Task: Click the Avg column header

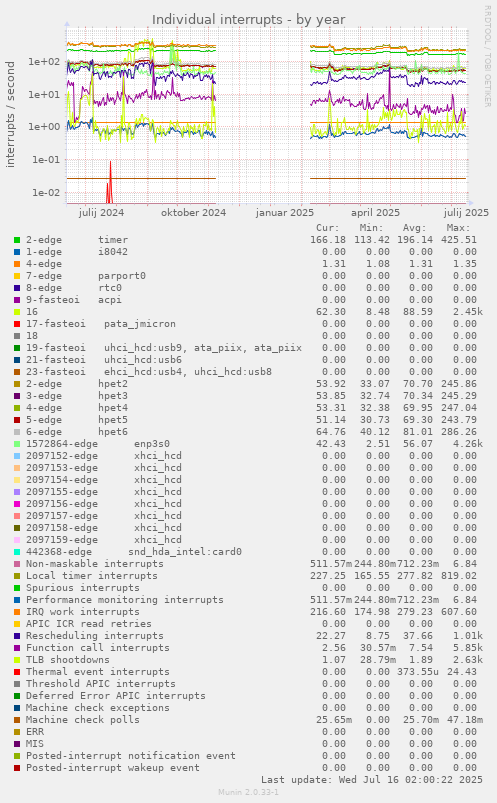Action: click(x=415, y=228)
